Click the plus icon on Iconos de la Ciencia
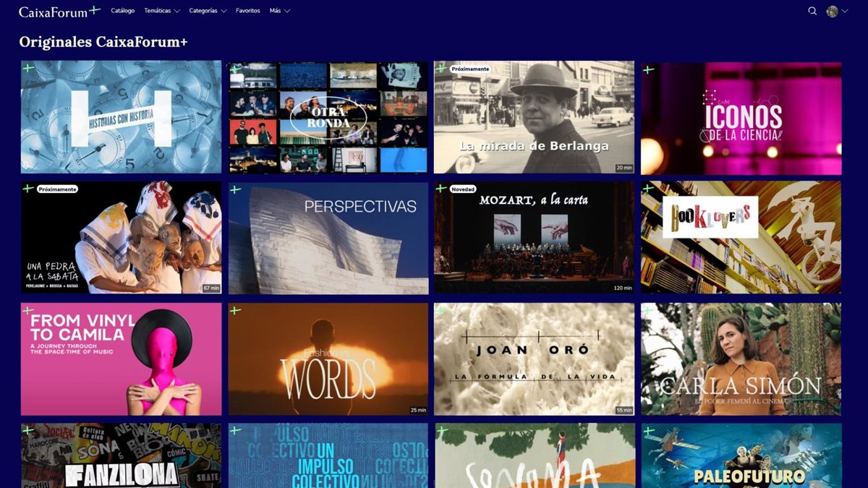Screen dimensions: 868x488 tap(649, 69)
